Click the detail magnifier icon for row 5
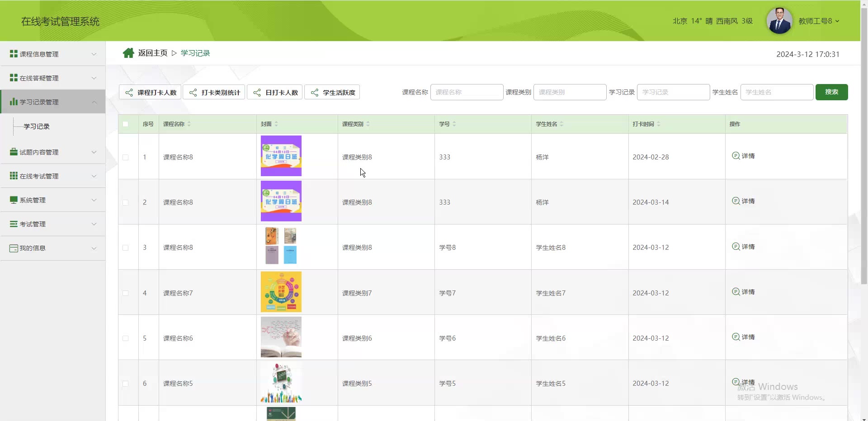 click(x=736, y=337)
